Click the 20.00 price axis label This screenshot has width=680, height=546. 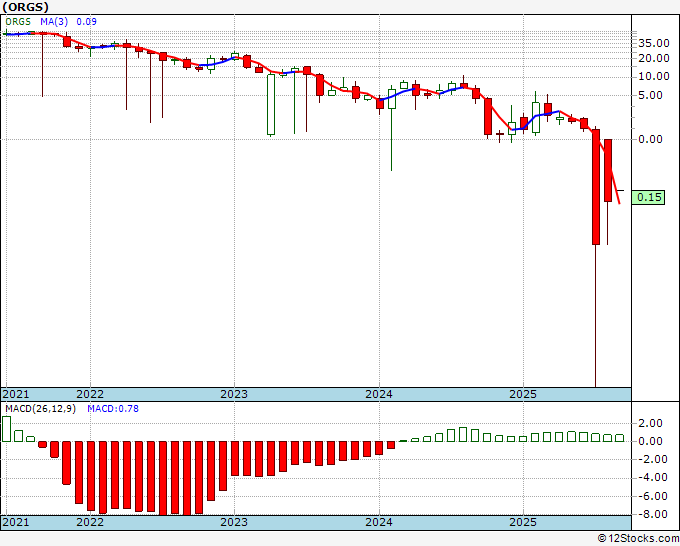(x=654, y=58)
